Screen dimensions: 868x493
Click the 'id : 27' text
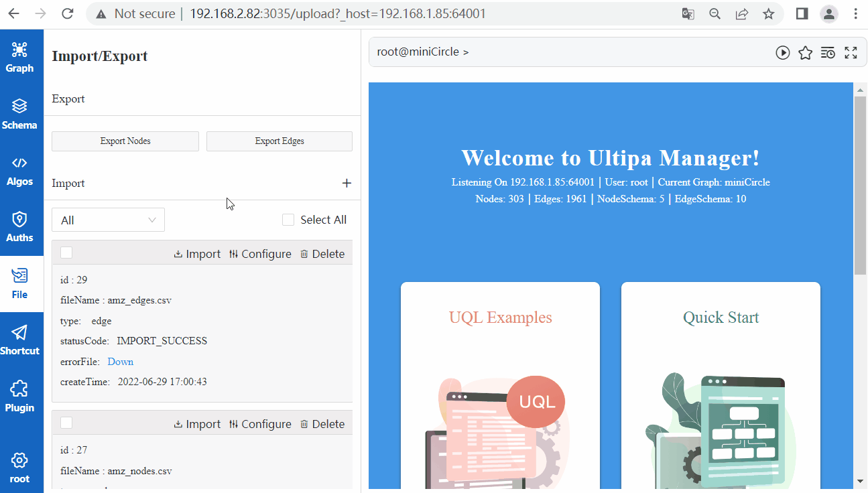(74, 450)
